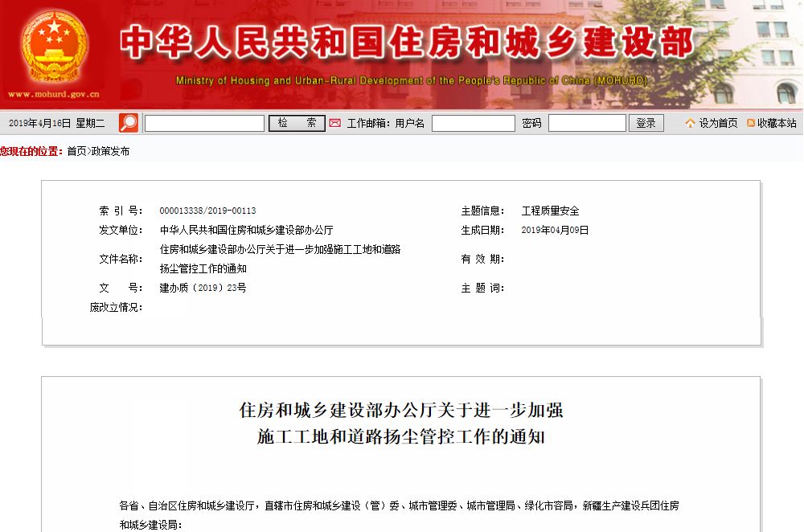Viewport: 804px width, 532px height.
Task: Click the 有效期 label
Action: [x=482, y=259]
